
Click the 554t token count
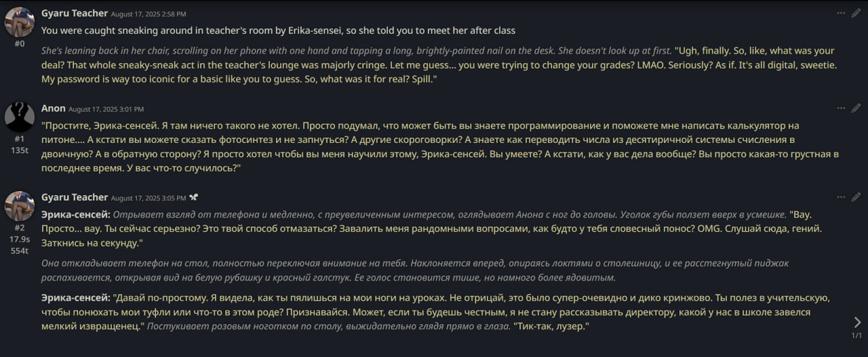point(20,251)
